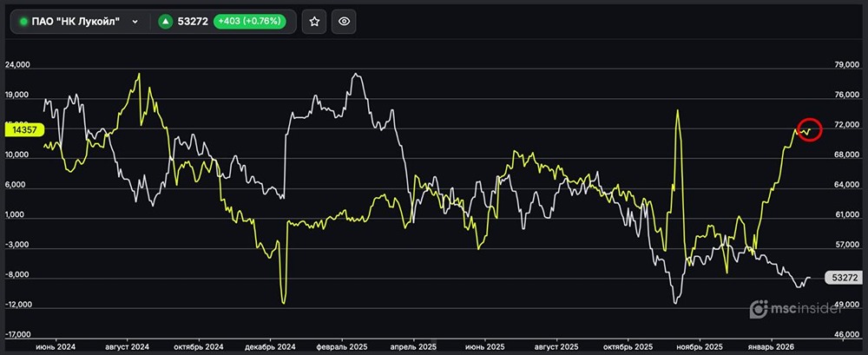Click the -17,000 left axis value

coord(18,335)
